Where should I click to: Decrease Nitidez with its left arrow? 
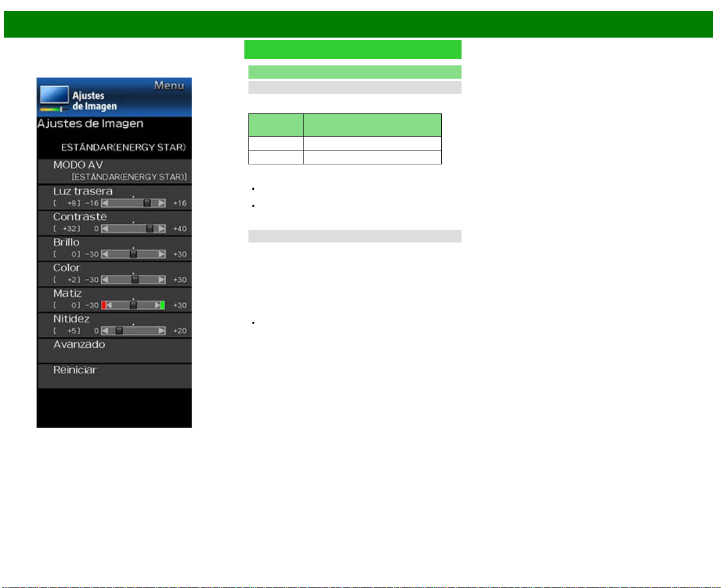(x=105, y=330)
